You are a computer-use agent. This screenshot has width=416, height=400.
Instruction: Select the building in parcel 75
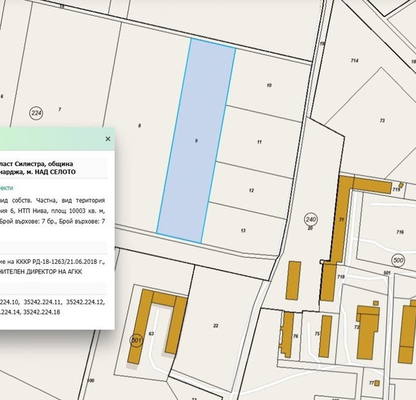[x=325, y=337]
